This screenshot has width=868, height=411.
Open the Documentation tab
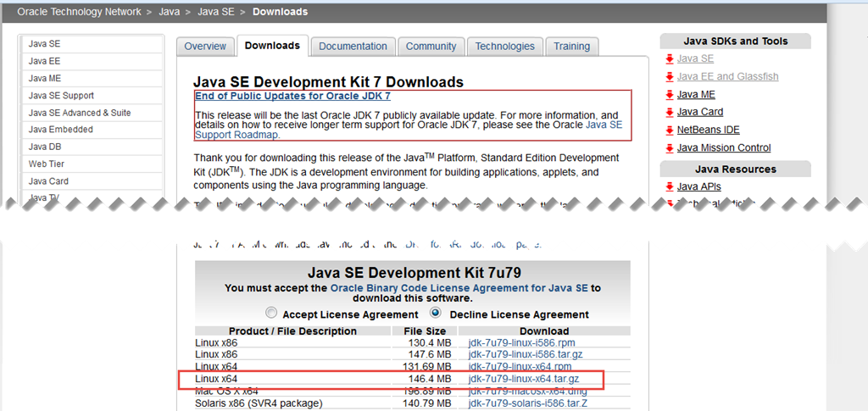(x=353, y=47)
